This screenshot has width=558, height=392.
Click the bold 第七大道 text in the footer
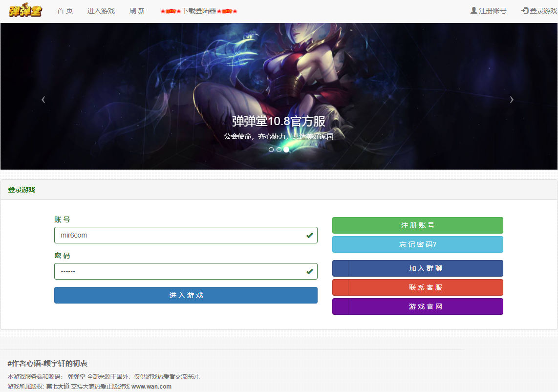58,387
